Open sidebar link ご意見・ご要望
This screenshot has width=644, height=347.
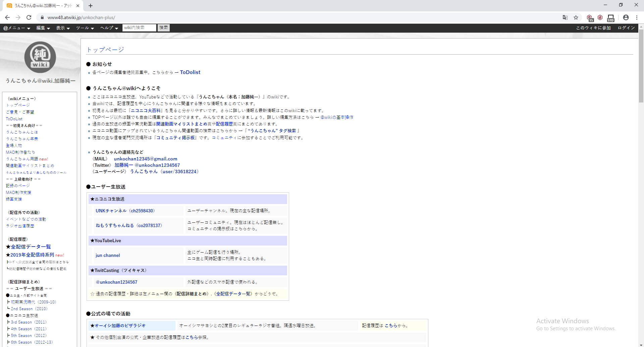coord(20,112)
